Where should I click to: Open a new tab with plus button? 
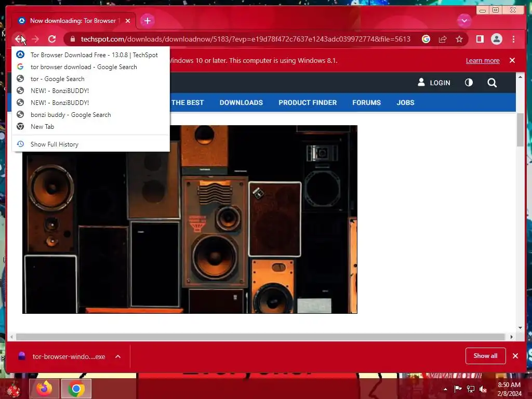click(x=147, y=21)
